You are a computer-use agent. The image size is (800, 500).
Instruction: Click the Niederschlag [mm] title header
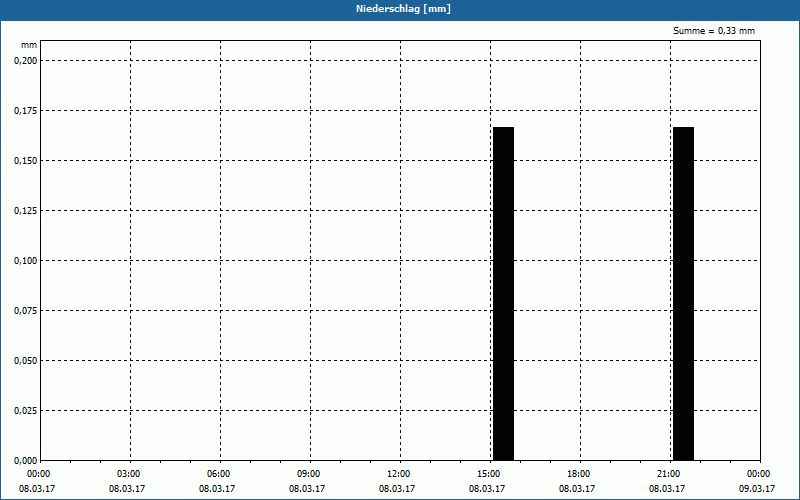click(x=403, y=9)
